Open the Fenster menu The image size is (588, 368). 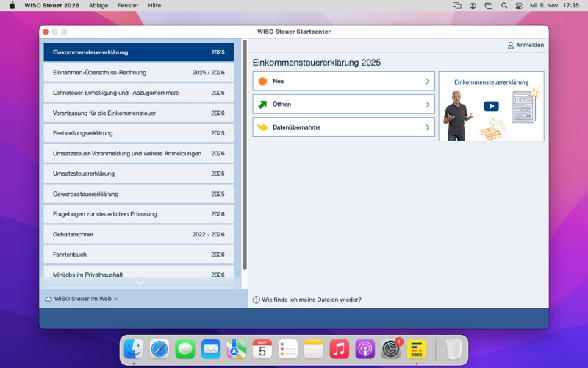(128, 5)
